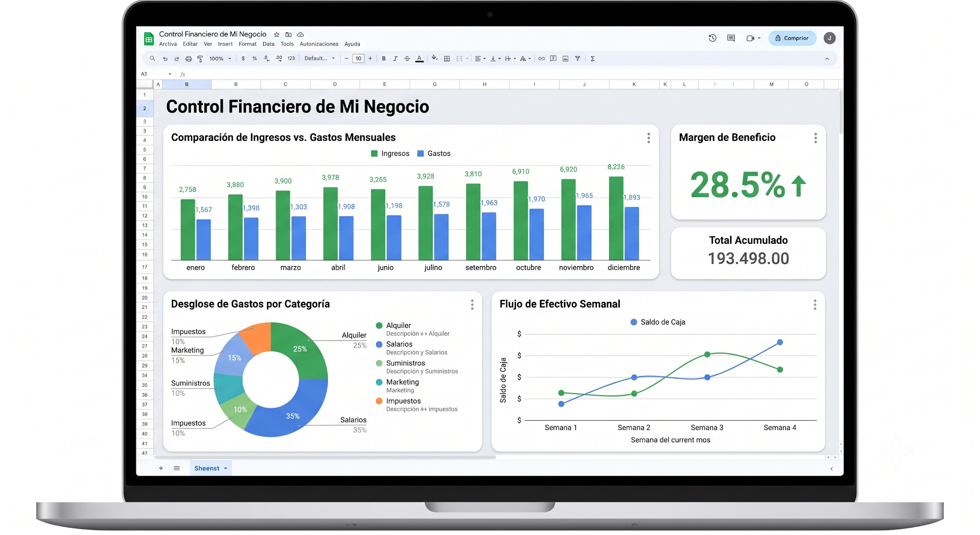Image resolution: width=980 pixels, height=535 pixels.
Task: Open Sheenst sheet tab dropdown arrow
Action: click(226, 468)
